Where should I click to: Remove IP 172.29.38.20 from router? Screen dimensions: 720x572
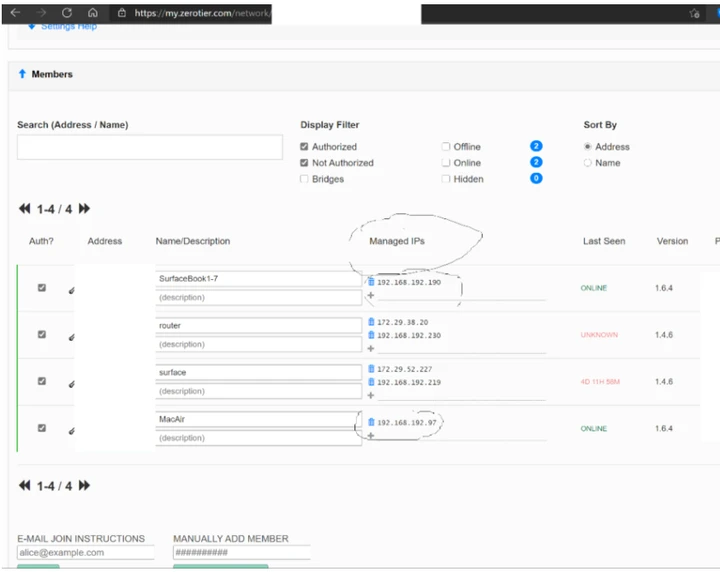[x=371, y=322]
